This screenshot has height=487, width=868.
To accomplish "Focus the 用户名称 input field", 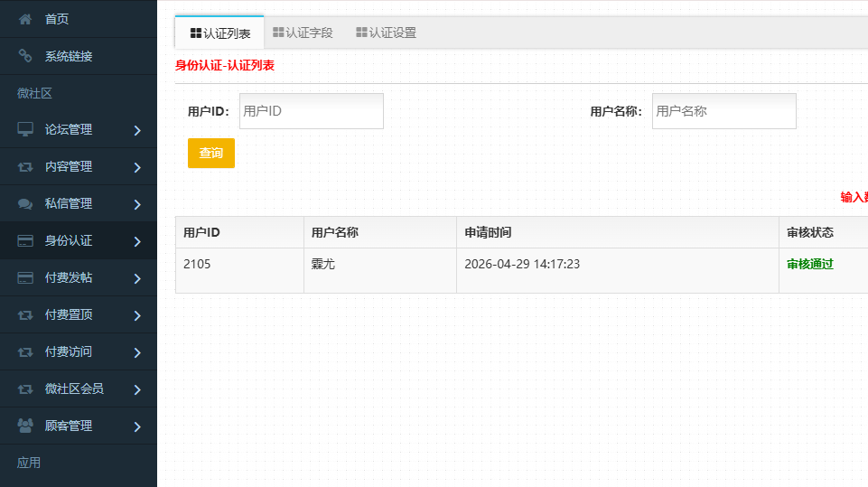I will (x=723, y=111).
